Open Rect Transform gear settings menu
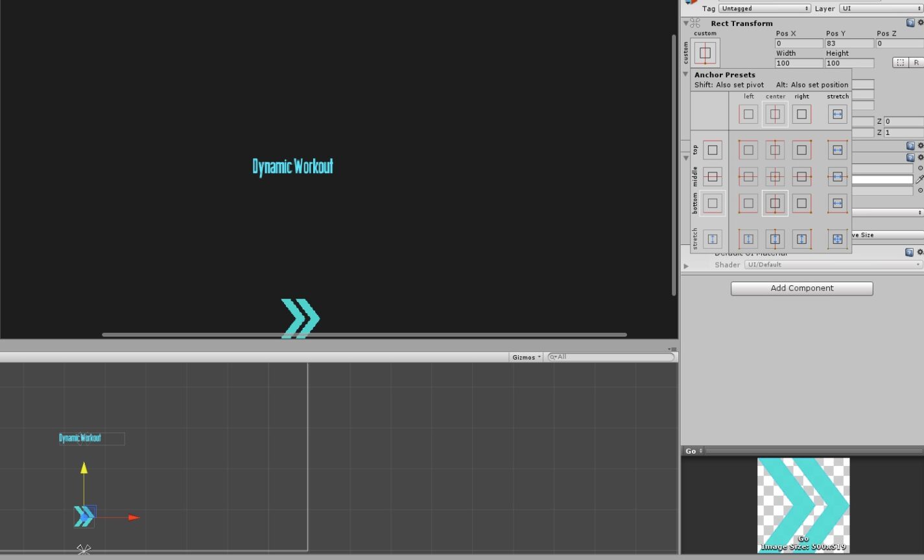 point(920,23)
